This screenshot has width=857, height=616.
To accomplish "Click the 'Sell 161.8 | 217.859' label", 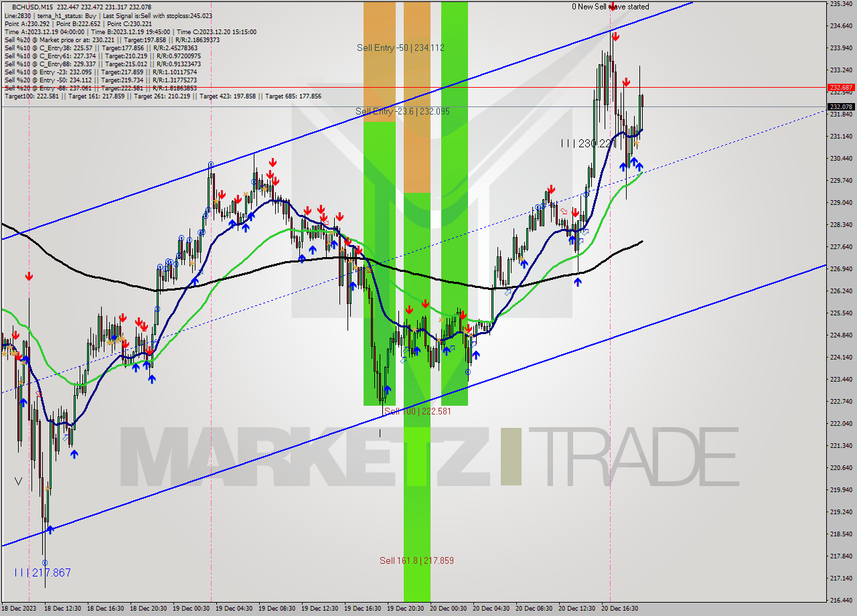I will click(416, 560).
